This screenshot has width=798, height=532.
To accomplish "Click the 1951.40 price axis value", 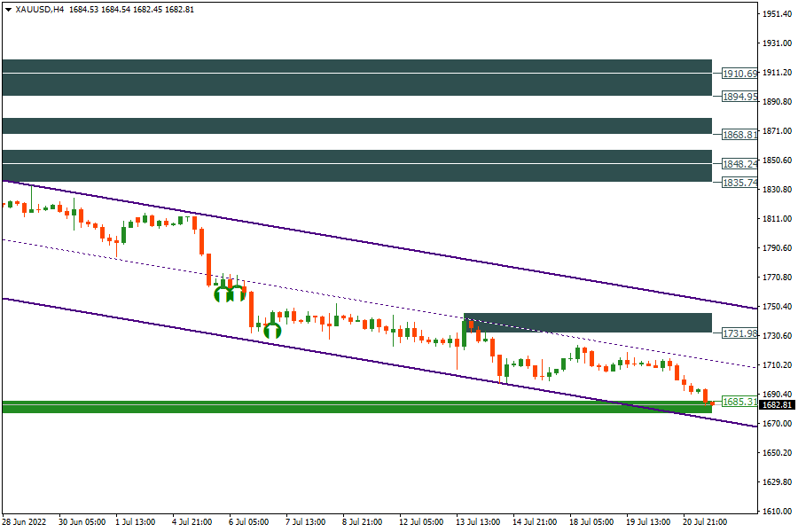I will (777, 14).
